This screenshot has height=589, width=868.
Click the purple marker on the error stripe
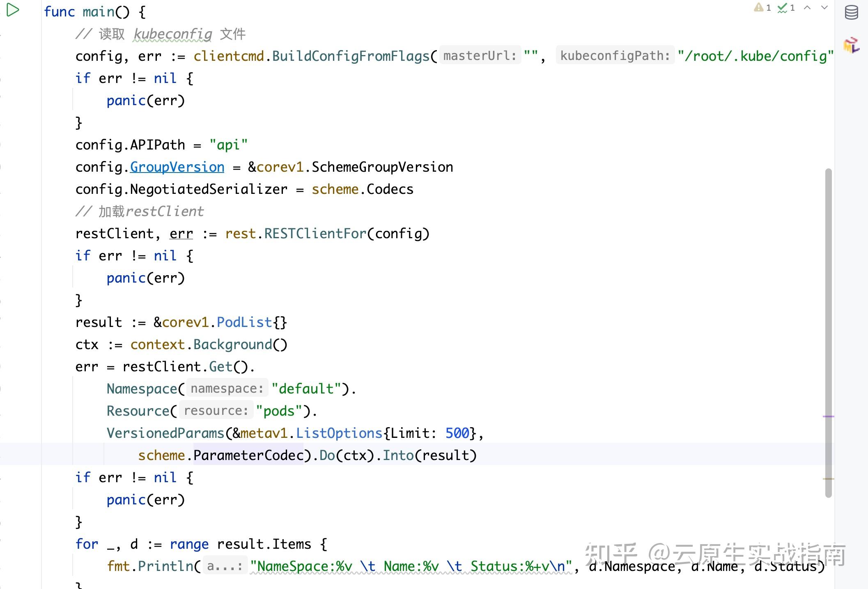point(828,416)
